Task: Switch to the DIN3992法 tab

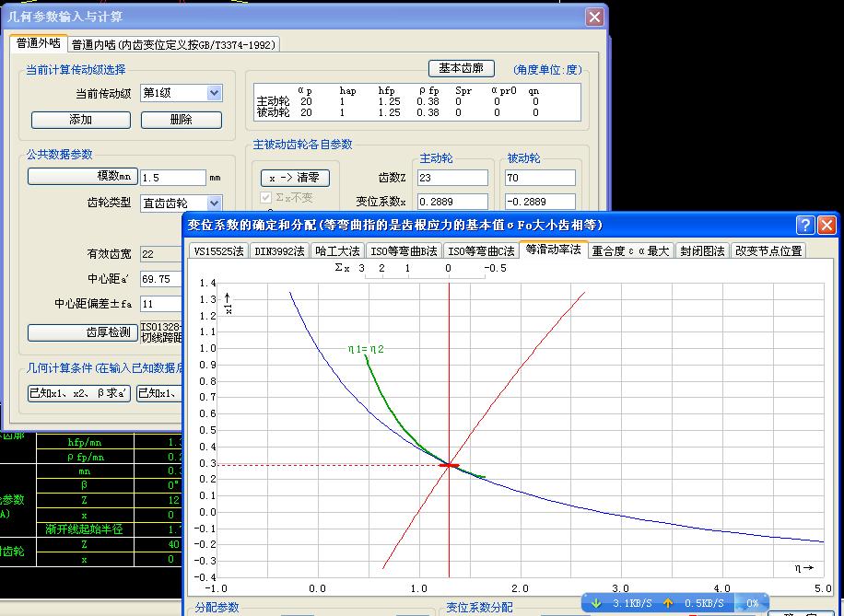Action: 279,250
